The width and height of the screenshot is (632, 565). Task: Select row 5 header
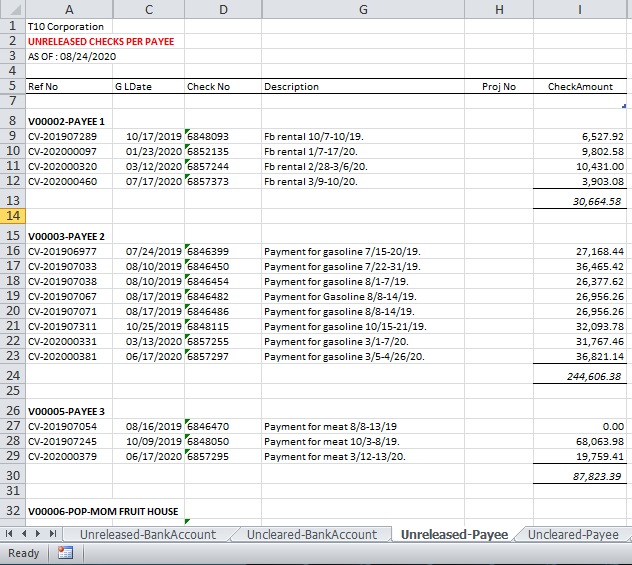pyautogui.click(x=13, y=86)
